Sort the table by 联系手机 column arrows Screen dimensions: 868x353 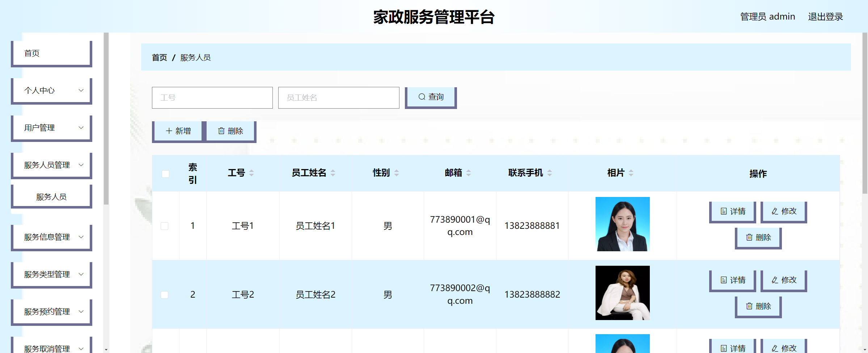(x=550, y=173)
